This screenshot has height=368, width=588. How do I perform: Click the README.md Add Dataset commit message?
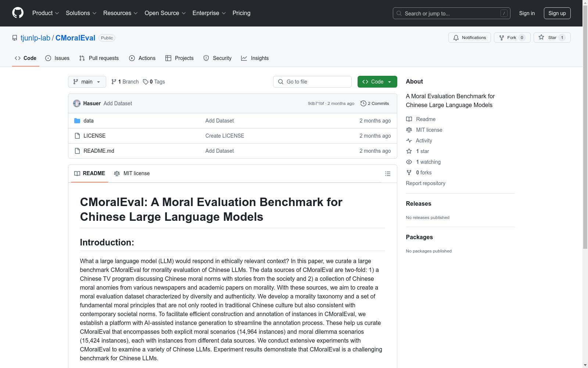(219, 151)
